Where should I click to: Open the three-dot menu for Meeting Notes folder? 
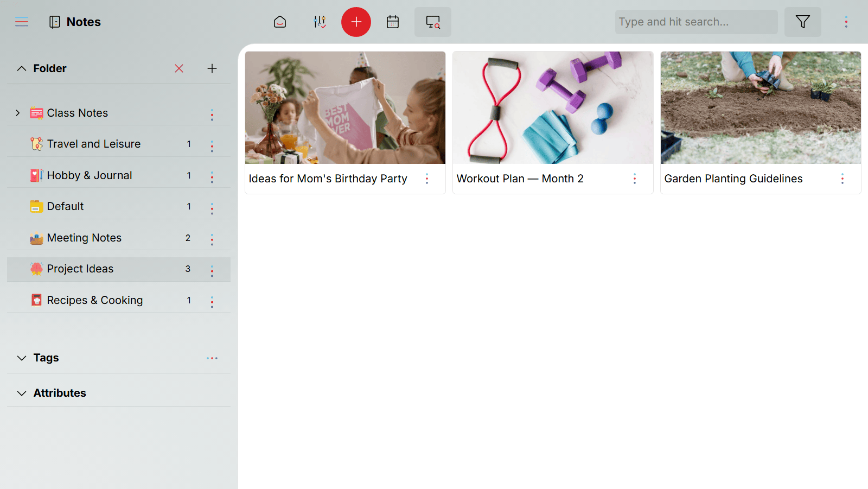tap(212, 238)
